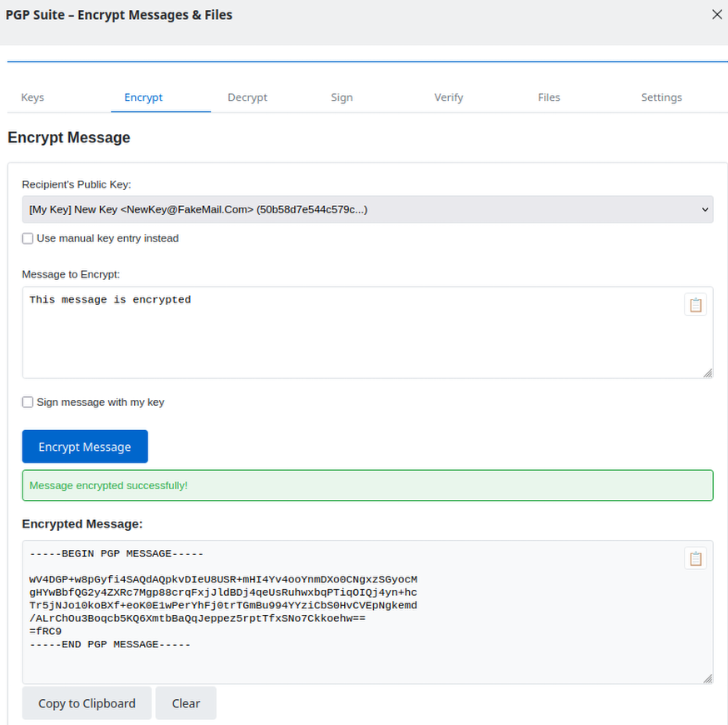
Task: Click the 'Recipient's Public Key:' label
Action: pyautogui.click(x=77, y=184)
